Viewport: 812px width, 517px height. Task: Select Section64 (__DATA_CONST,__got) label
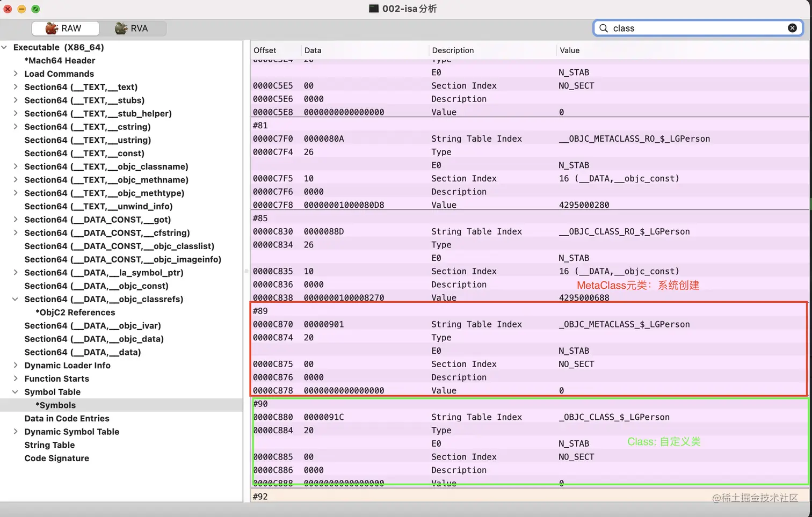97,220
